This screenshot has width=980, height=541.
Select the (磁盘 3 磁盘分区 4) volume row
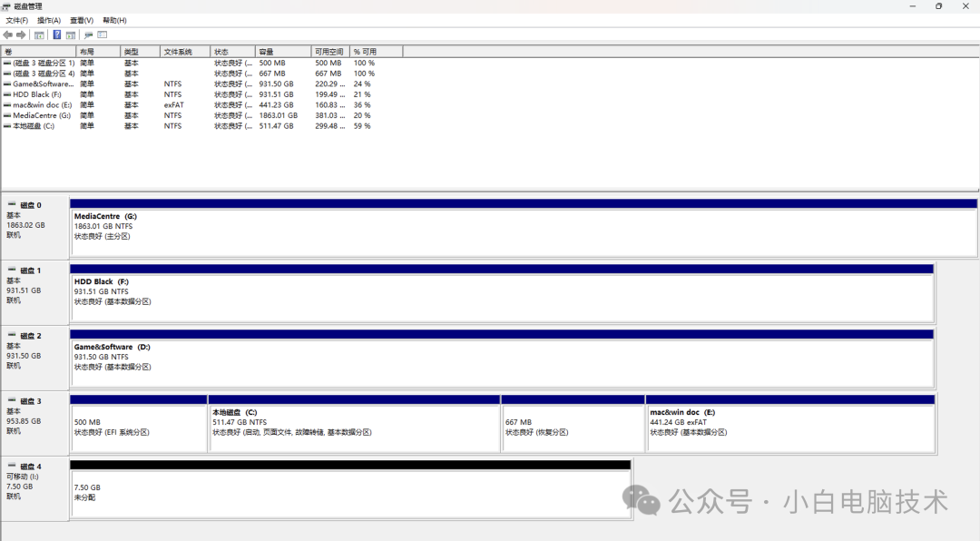click(201, 74)
